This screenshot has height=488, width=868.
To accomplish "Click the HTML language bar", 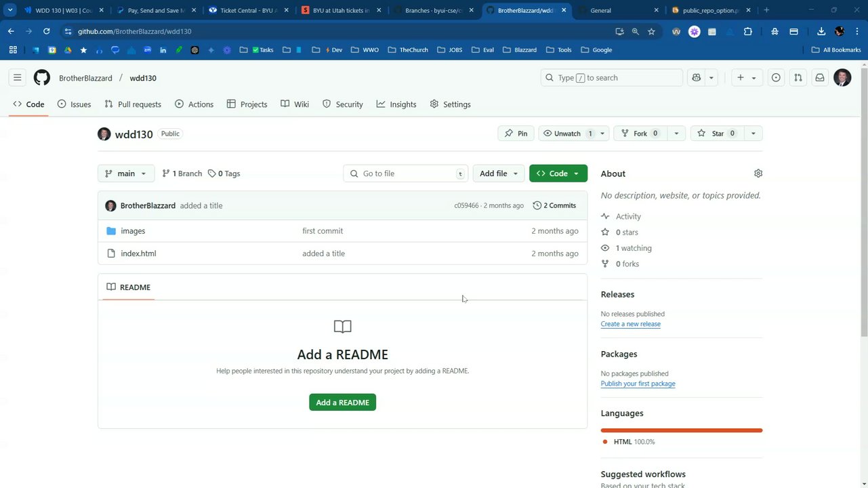I will pyautogui.click(x=682, y=430).
